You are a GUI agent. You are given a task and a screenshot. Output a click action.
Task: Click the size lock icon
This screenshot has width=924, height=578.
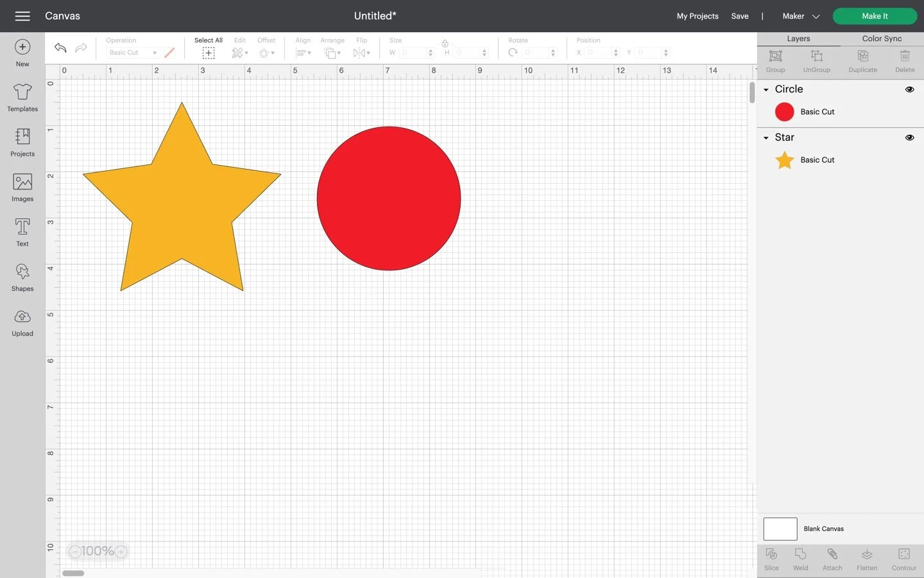click(x=445, y=44)
